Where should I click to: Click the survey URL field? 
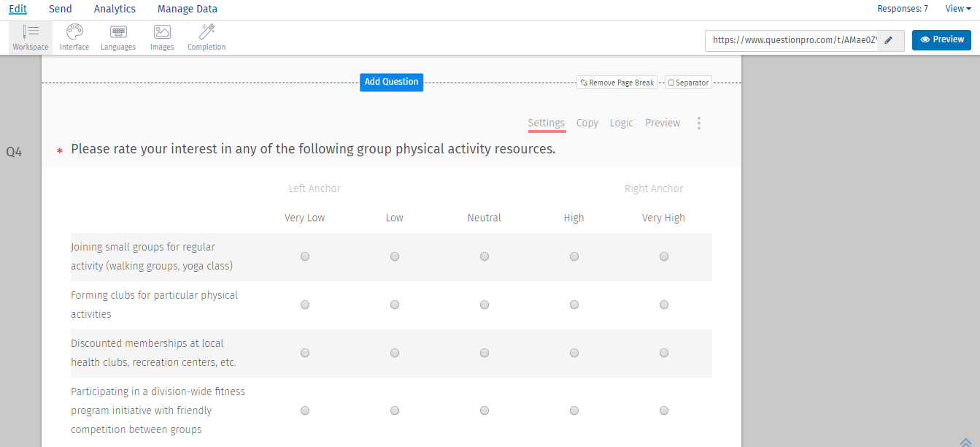click(792, 40)
